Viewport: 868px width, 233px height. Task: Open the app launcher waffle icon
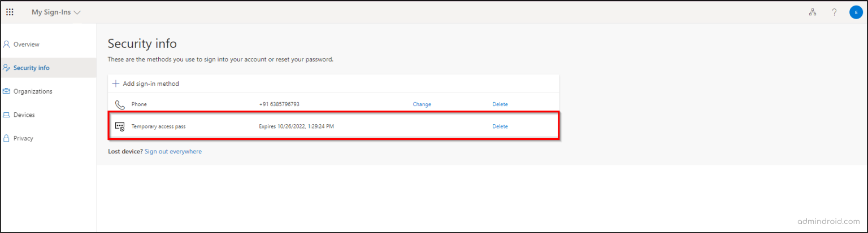tap(10, 12)
